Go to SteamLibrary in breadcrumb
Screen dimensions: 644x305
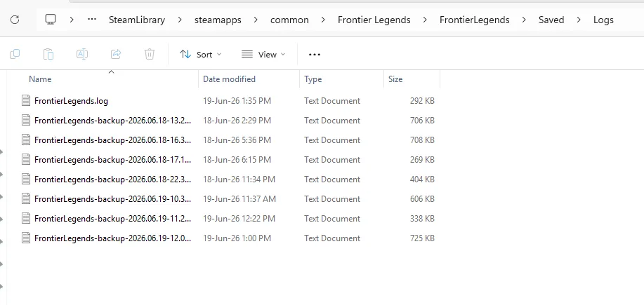(x=137, y=20)
